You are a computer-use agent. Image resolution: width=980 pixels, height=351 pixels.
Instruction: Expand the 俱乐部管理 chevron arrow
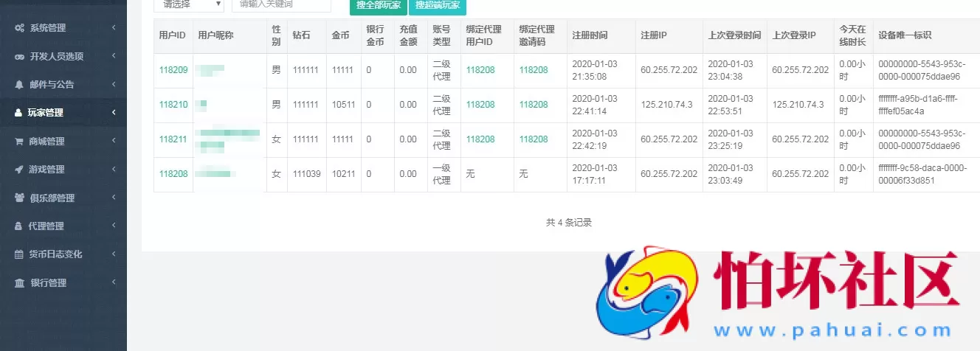point(114,198)
